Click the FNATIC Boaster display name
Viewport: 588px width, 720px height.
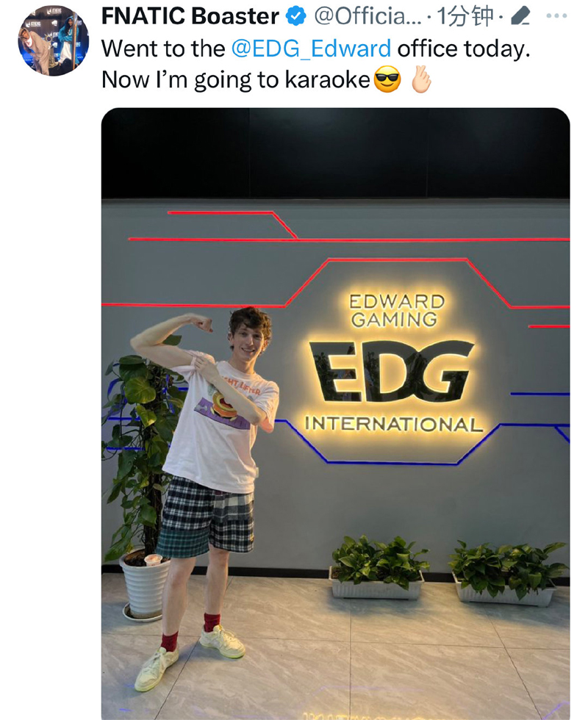[190, 16]
